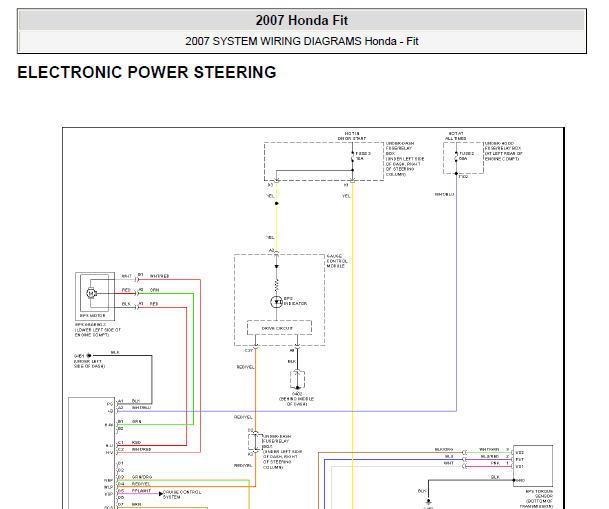Screen dimensions: 609x509
Task: Click the "HOT IN ON OR START" label
Action: point(352,136)
